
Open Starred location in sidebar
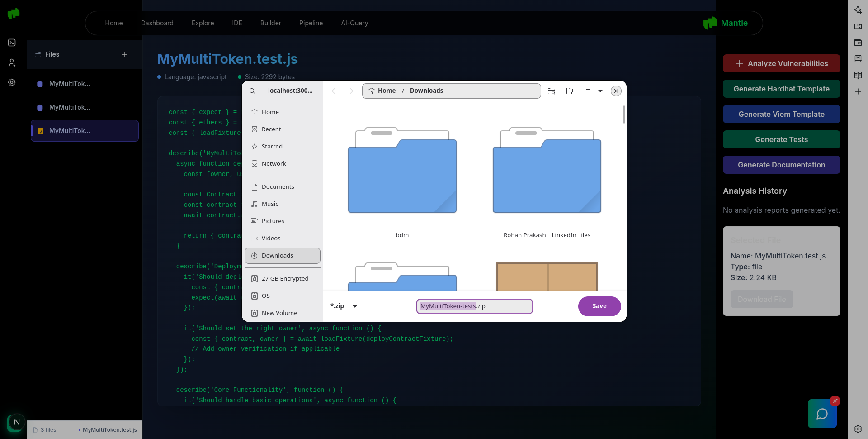coord(272,147)
